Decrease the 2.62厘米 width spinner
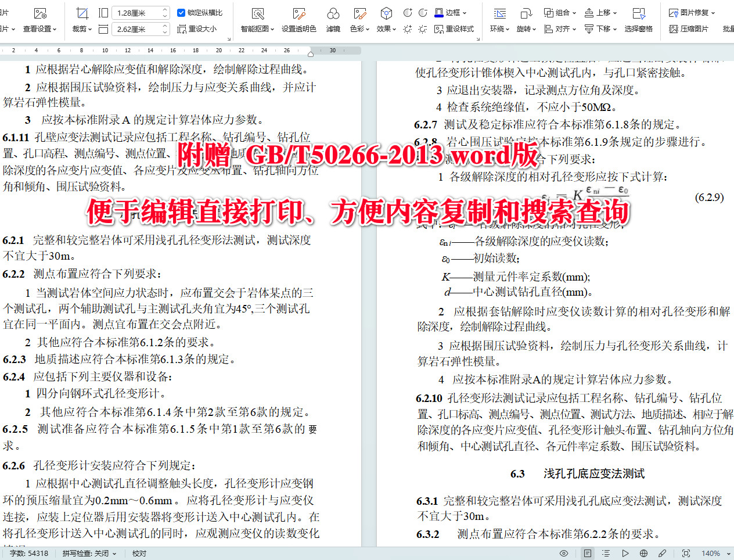734x560 pixels. 165,31
